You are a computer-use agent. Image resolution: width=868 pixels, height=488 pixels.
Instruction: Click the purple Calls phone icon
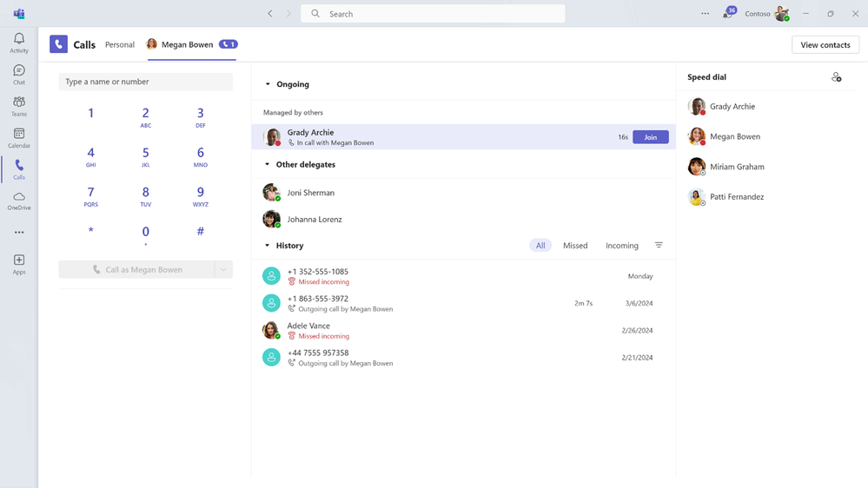click(59, 44)
